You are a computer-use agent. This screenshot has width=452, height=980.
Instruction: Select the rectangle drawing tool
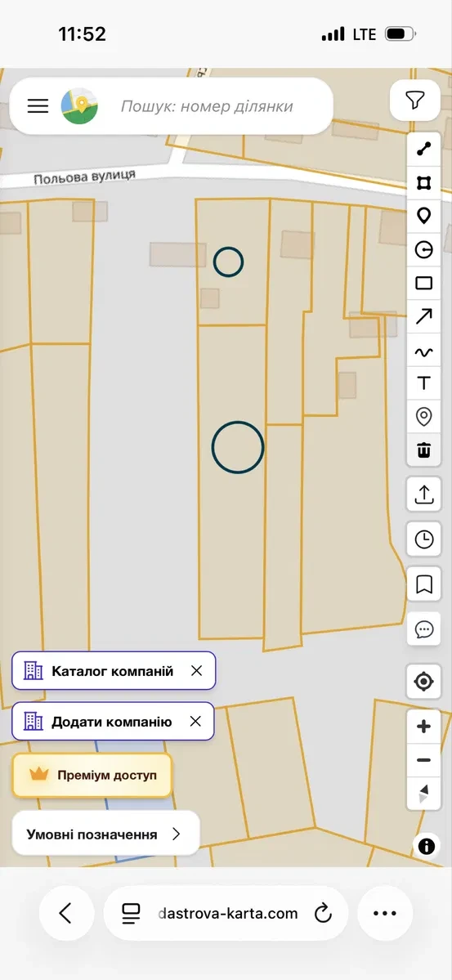tap(424, 283)
